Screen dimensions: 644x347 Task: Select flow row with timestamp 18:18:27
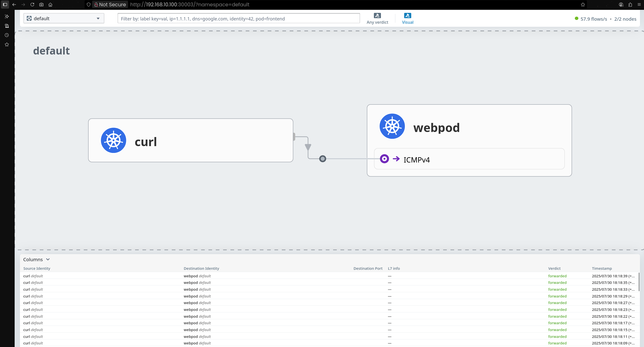pos(329,303)
